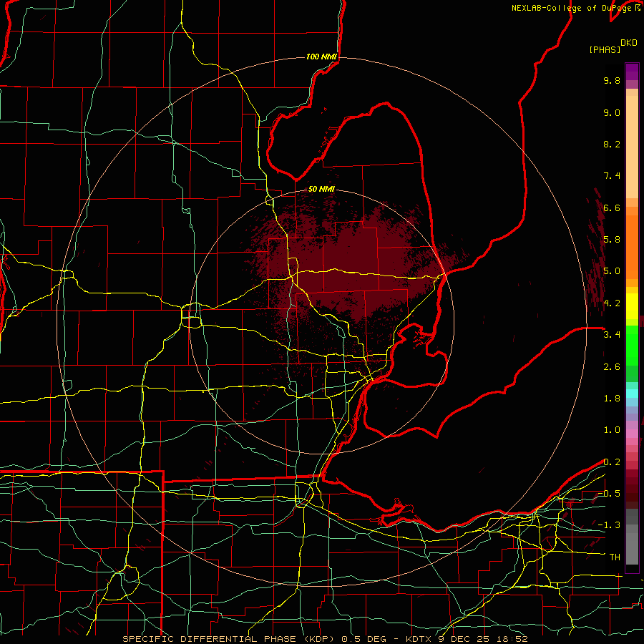Click the 9.8 value on color scale
Screen dimensions: 644x644
612,80
